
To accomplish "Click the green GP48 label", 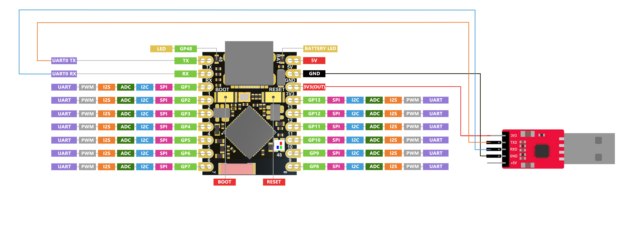I will pyautogui.click(x=186, y=49).
